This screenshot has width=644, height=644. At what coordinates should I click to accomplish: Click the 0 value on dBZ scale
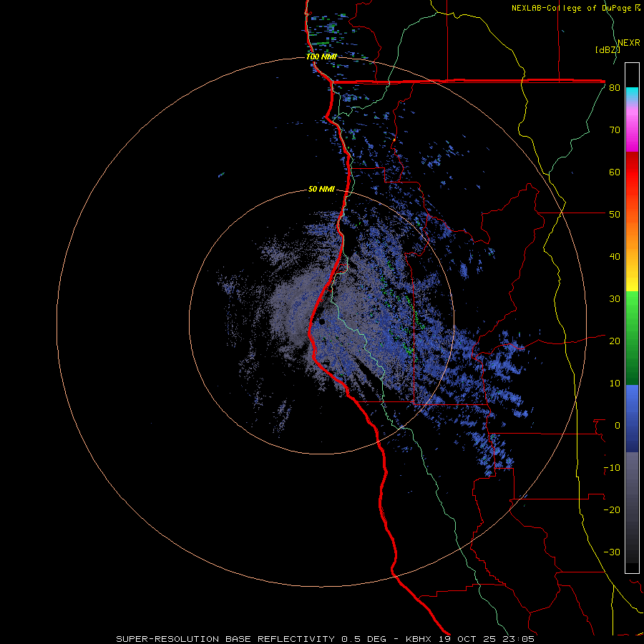coord(618,426)
